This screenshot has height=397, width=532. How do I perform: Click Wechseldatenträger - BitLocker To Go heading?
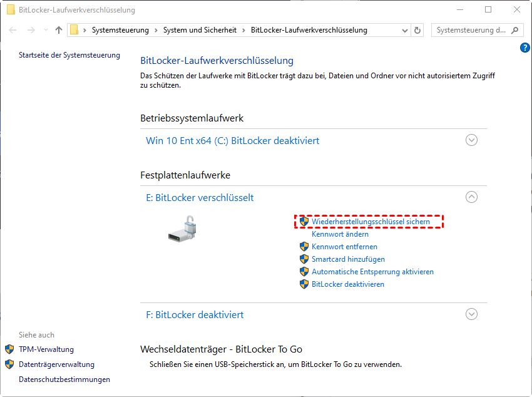tap(221, 349)
